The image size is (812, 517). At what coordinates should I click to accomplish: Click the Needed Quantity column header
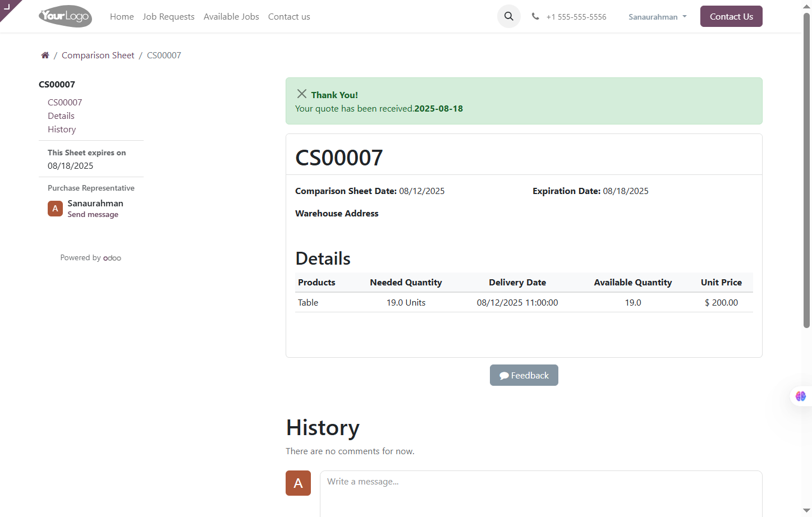(406, 282)
